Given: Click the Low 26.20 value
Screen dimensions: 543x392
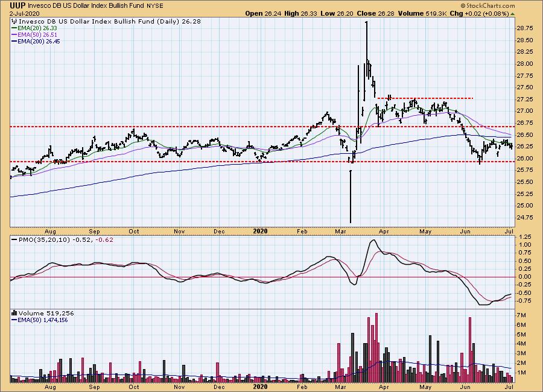Looking at the screenshot, I should (x=335, y=13).
